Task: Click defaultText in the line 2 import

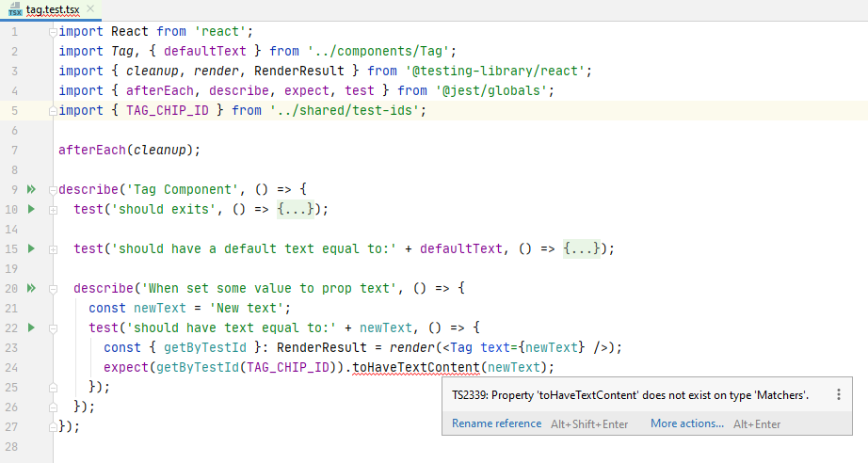Action: click(x=205, y=52)
